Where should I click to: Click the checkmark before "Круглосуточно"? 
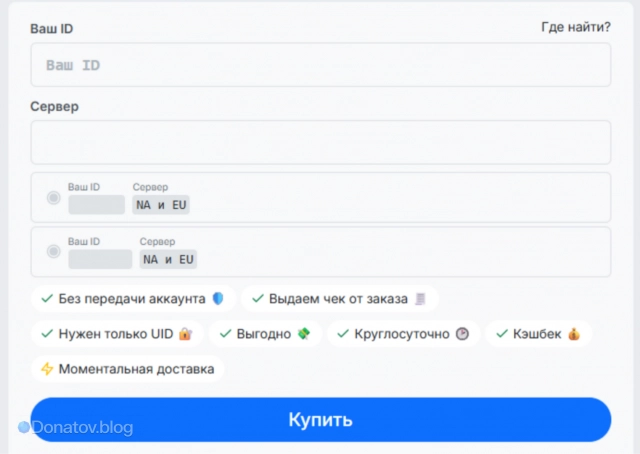point(343,334)
